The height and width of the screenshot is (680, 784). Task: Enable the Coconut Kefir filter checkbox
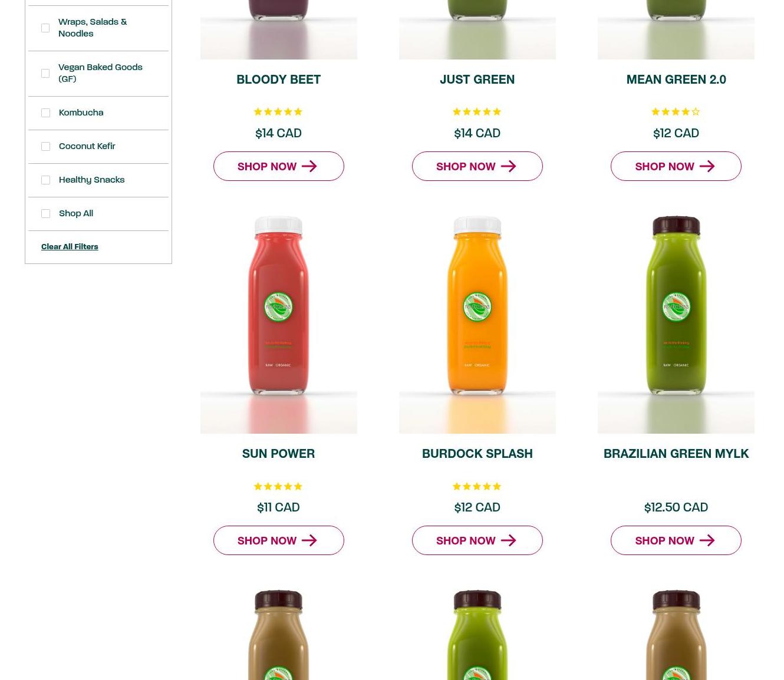coord(45,146)
